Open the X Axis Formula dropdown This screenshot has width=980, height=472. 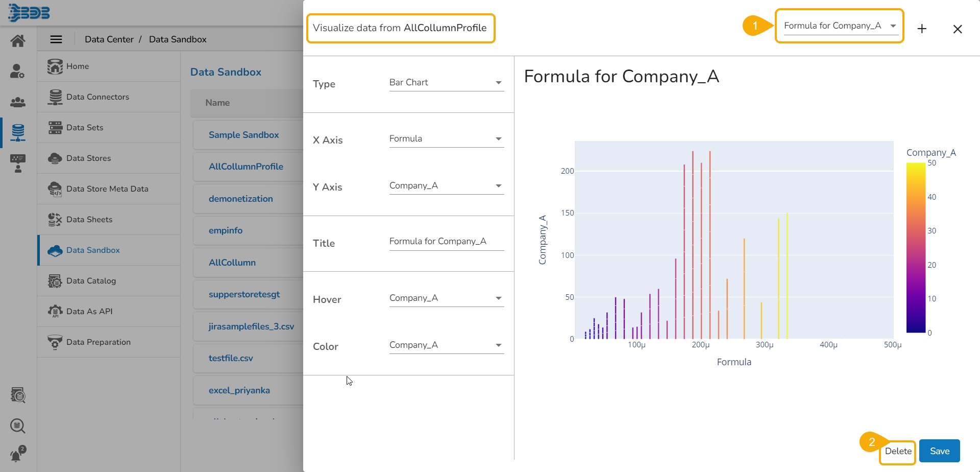tap(446, 139)
